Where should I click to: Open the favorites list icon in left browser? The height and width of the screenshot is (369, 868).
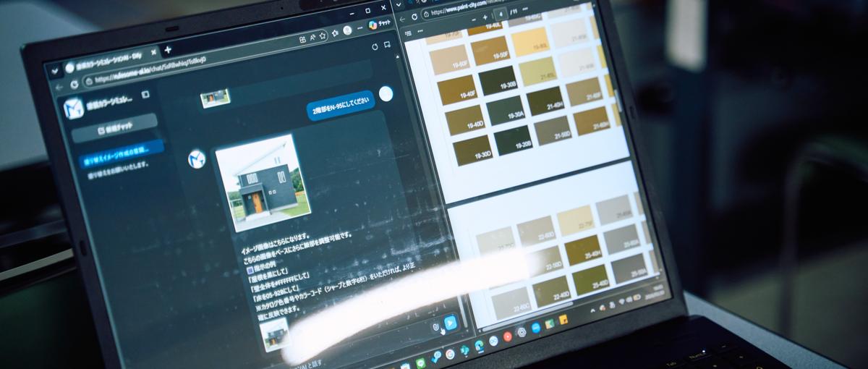click(336, 33)
